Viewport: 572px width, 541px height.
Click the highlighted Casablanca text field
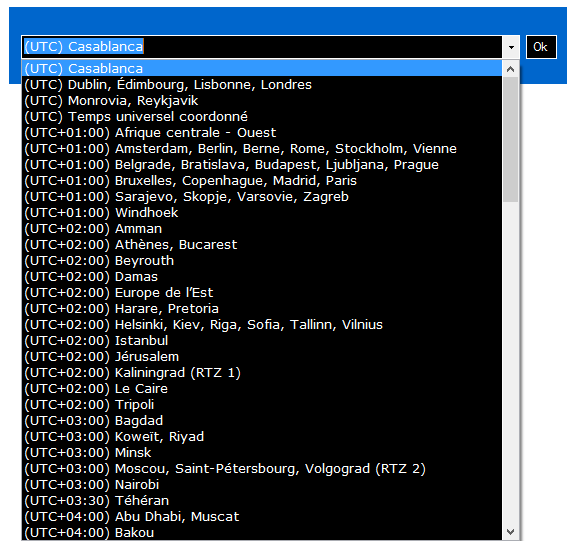tap(262, 47)
